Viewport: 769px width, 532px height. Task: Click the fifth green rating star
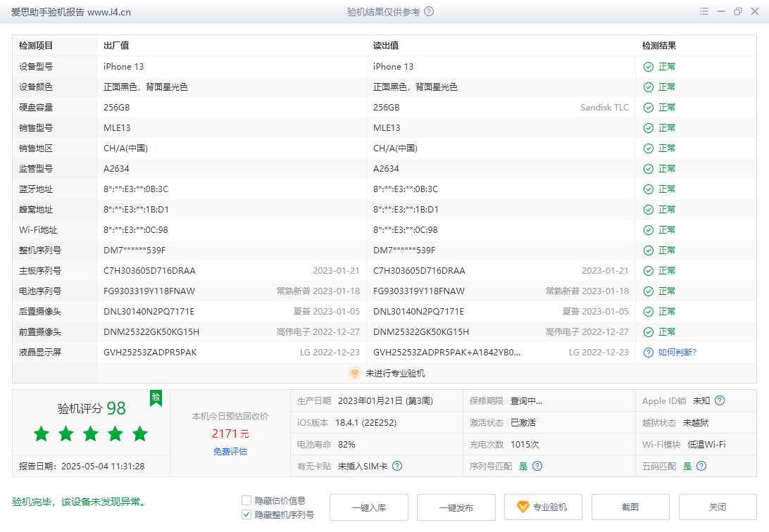click(139, 433)
